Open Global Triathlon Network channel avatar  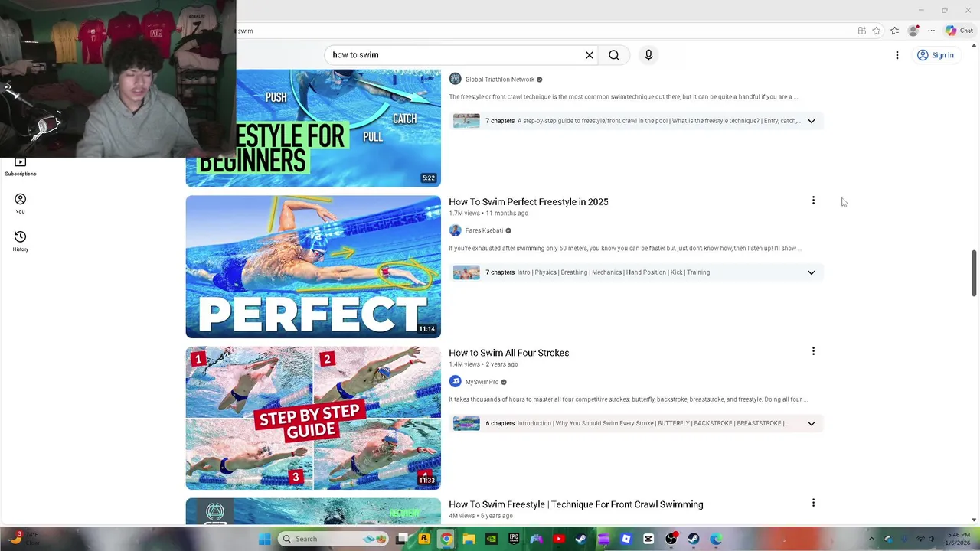coord(455,79)
